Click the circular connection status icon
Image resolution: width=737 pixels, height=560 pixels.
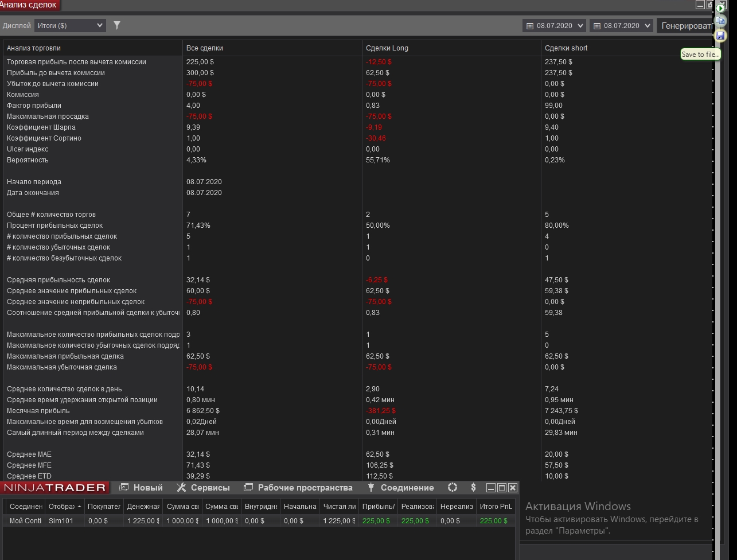point(453,488)
